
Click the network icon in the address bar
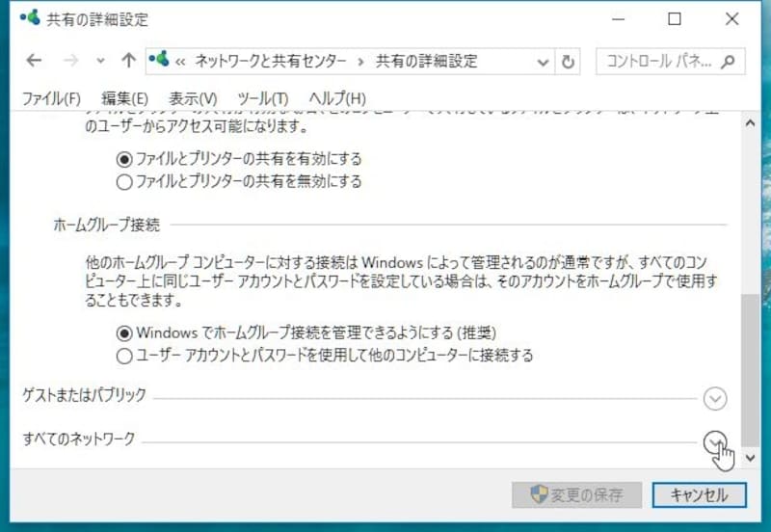click(x=159, y=60)
